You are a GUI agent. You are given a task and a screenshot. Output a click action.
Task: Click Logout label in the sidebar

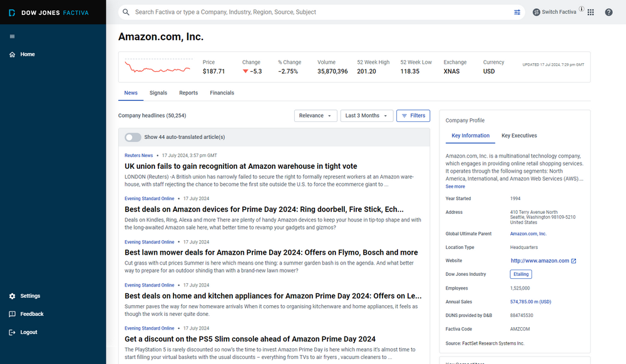[x=29, y=332]
